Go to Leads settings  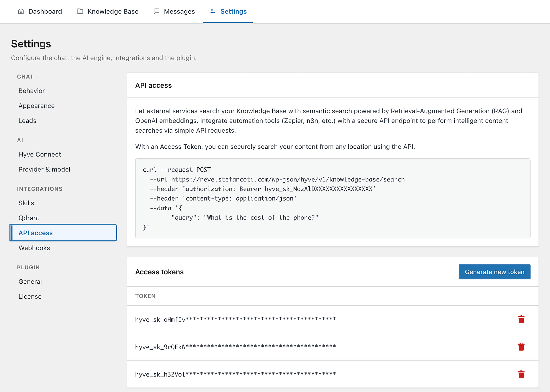tap(63, 121)
